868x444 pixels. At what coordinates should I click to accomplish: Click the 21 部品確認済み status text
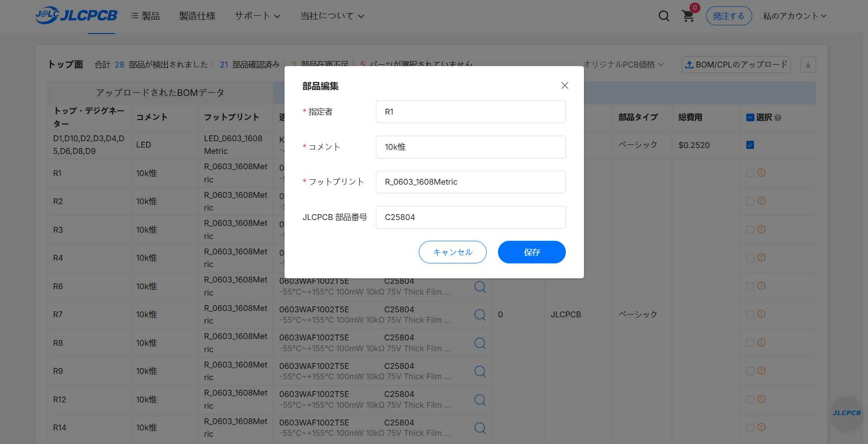tap(250, 65)
